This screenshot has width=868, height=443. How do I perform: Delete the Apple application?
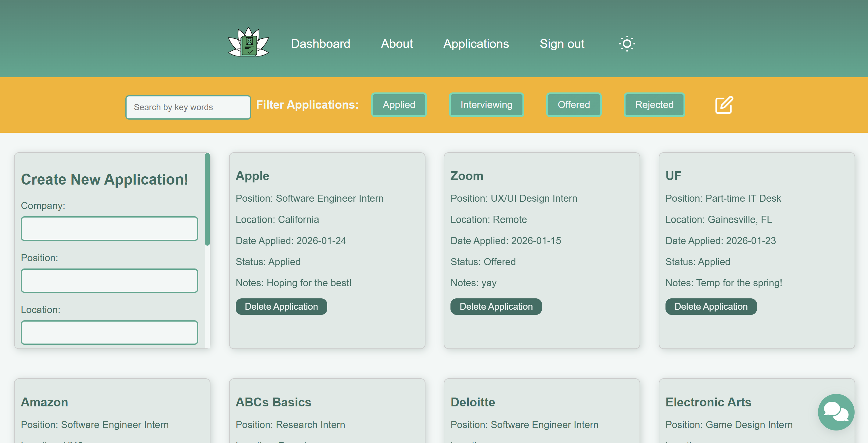click(281, 306)
